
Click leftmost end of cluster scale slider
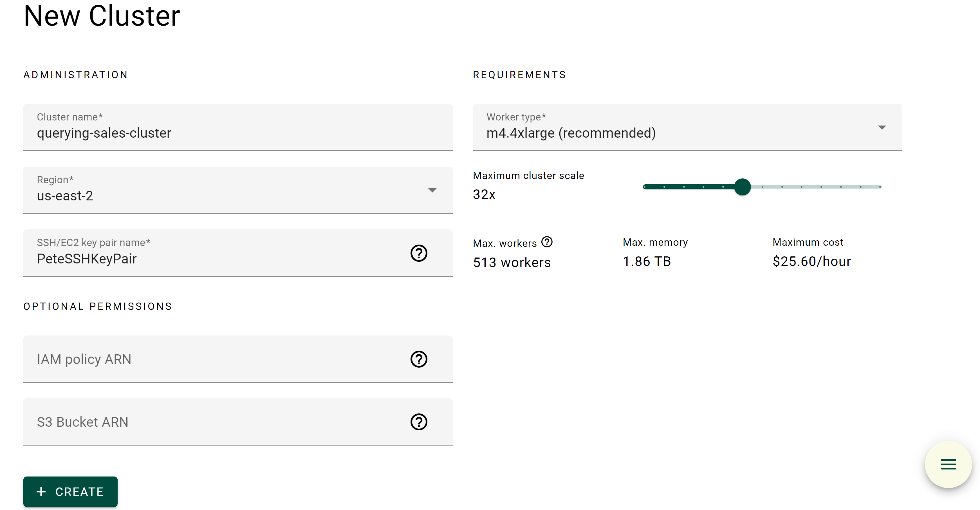(644, 187)
